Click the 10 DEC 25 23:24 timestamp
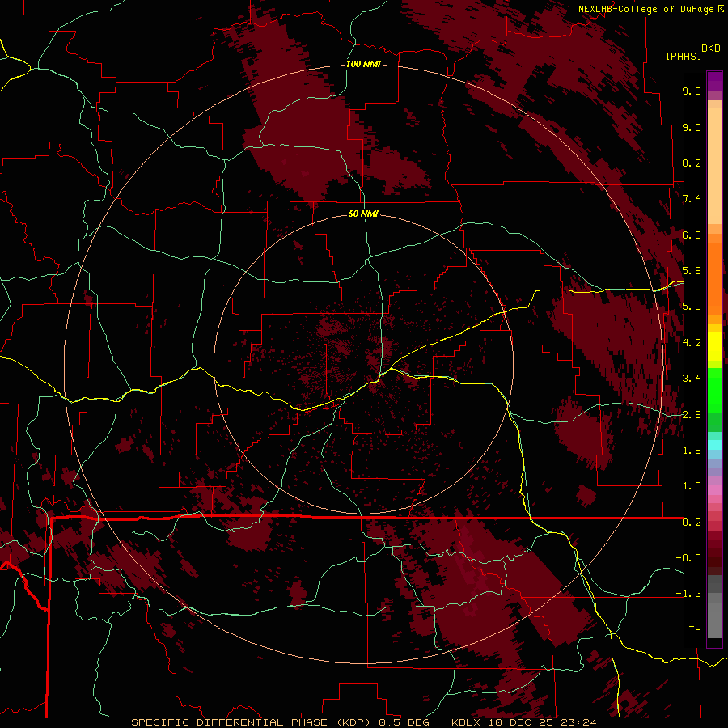 (x=541, y=722)
